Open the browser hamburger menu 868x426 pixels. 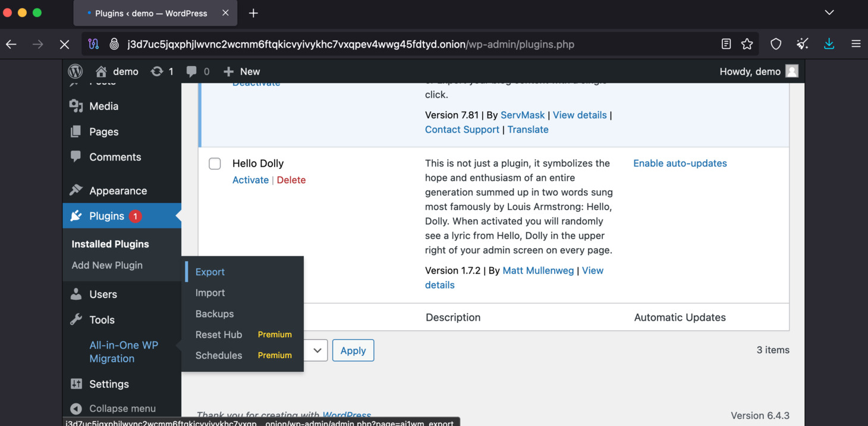tap(856, 44)
